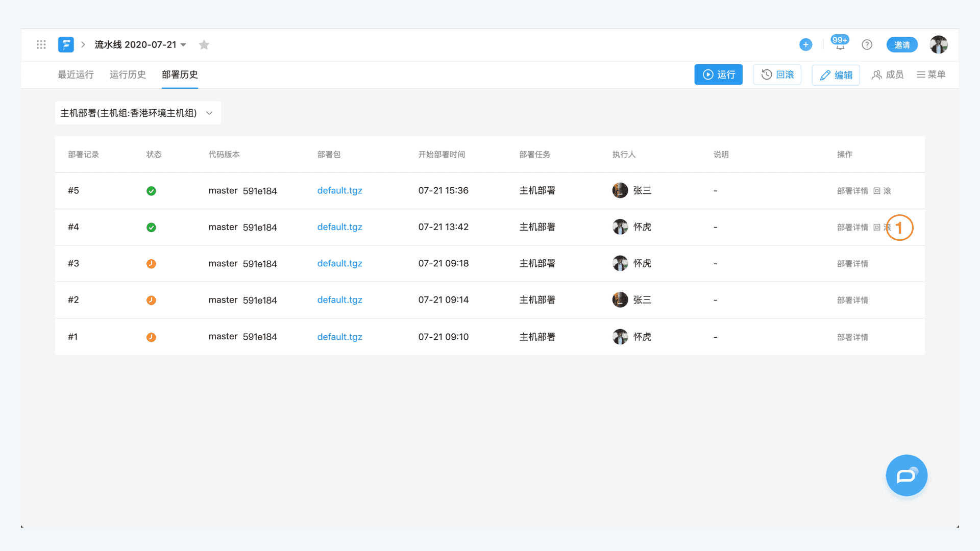Click the 成员 members button

(888, 75)
